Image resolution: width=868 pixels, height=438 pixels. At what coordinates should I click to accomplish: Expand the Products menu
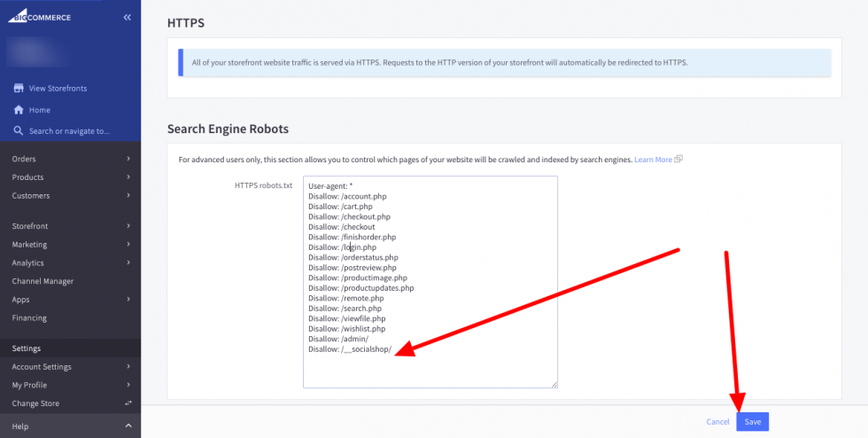70,177
